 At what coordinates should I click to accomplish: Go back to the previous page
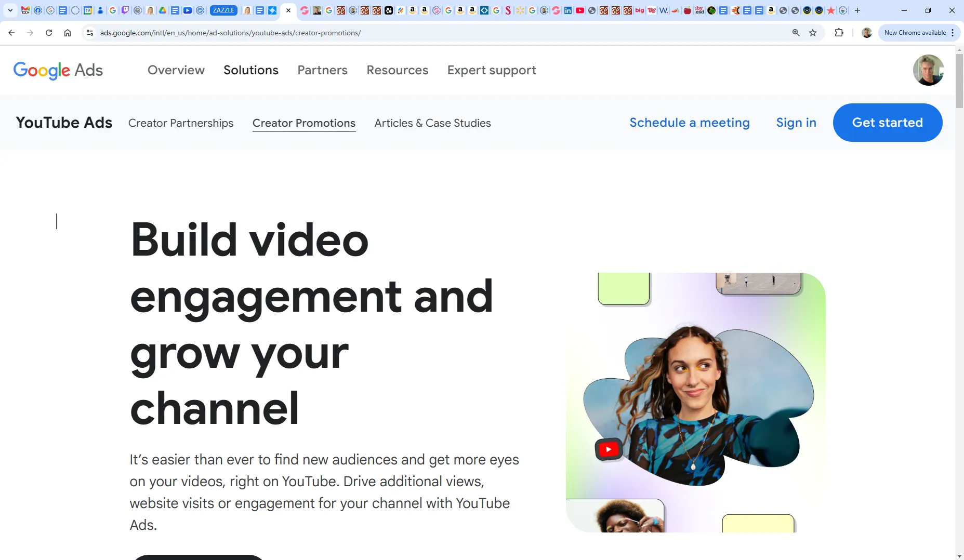pos(11,33)
